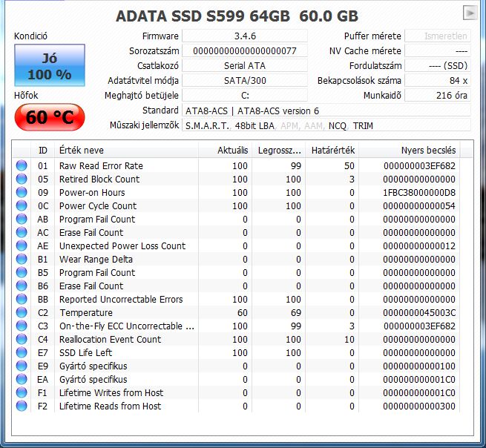Screen dimensions: 486x448
Task: Select the Power-on Hours name
Action: [x=92, y=192]
